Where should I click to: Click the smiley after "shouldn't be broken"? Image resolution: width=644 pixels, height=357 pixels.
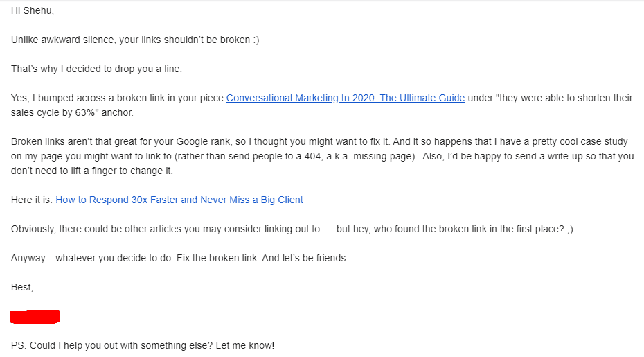tap(256, 40)
